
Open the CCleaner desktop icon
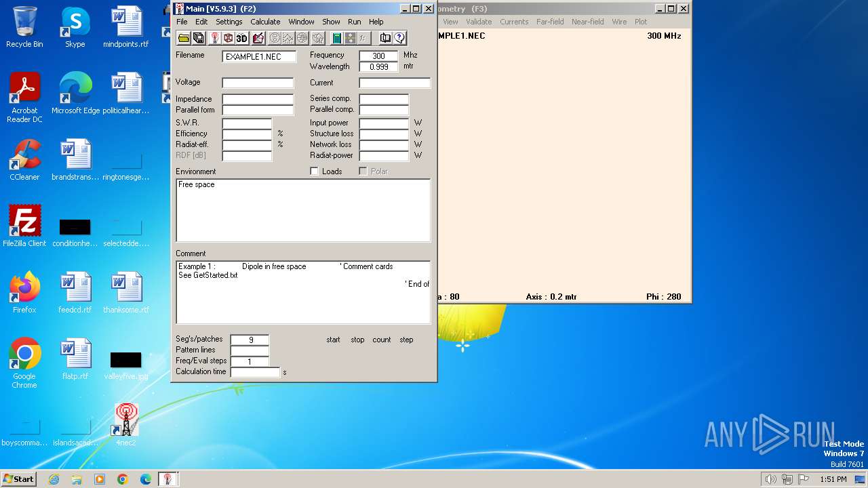[x=24, y=160]
